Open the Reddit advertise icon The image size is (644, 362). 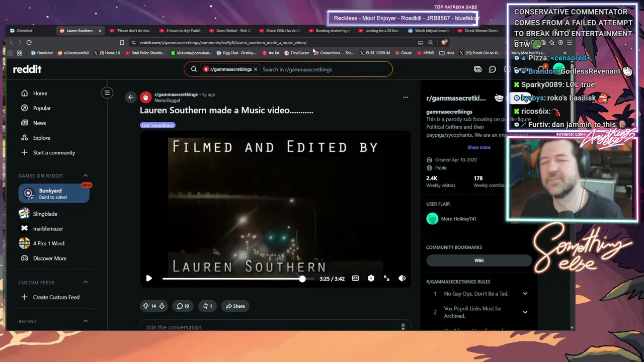pos(477,69)
